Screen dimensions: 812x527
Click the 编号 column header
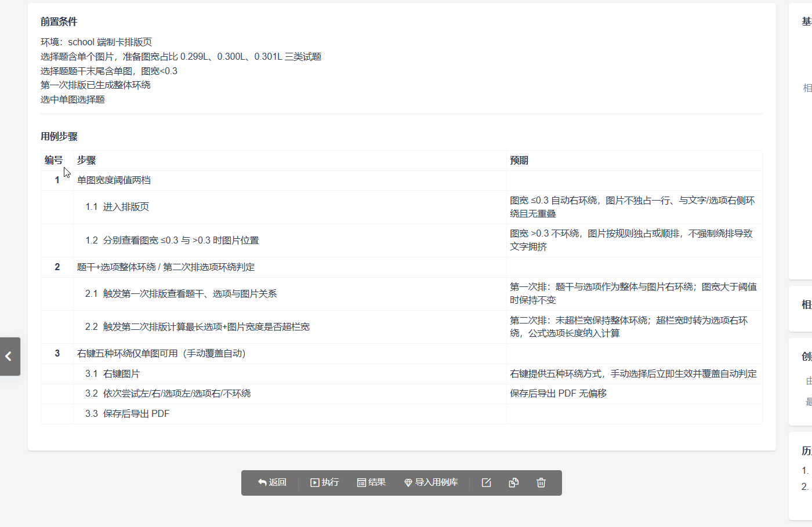pyautogui.click(x=53, y=161)
